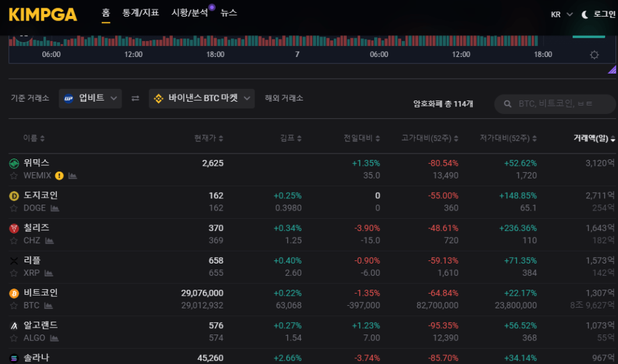Click the 3,120억 WEMIX volume
Screen dimensions: 618x364
tap(600, 163)
